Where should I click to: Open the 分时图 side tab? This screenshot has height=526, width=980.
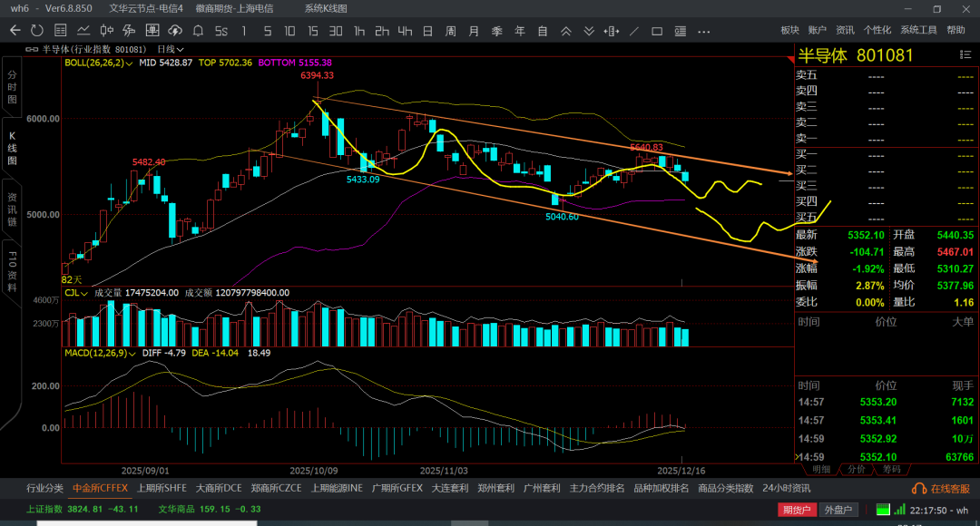coord(12,86)
